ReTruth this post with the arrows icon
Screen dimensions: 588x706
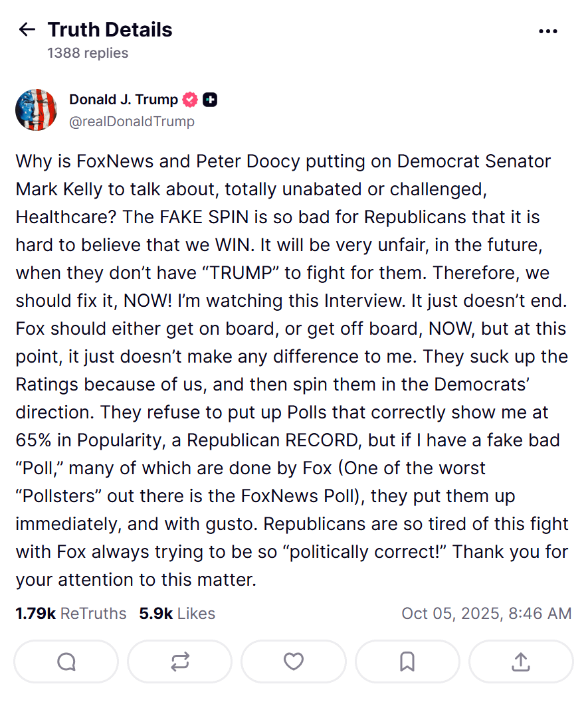(180, 662)
